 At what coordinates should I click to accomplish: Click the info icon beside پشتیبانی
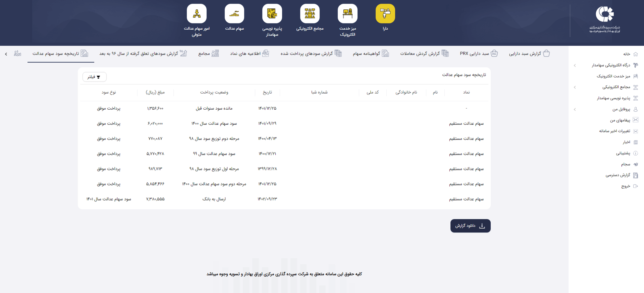click(x=636, y=153)
